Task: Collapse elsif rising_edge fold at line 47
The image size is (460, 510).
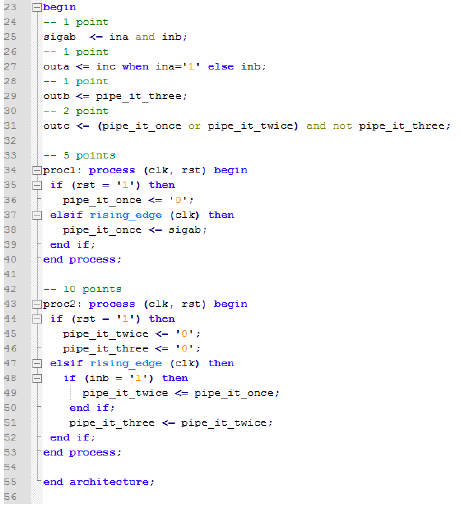Action: pyautogui.click(x=37, y=364)
